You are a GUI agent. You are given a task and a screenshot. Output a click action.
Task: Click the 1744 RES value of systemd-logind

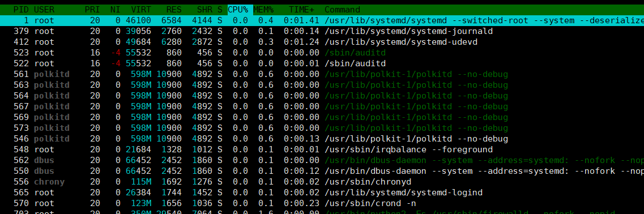[x=172, y=192]
